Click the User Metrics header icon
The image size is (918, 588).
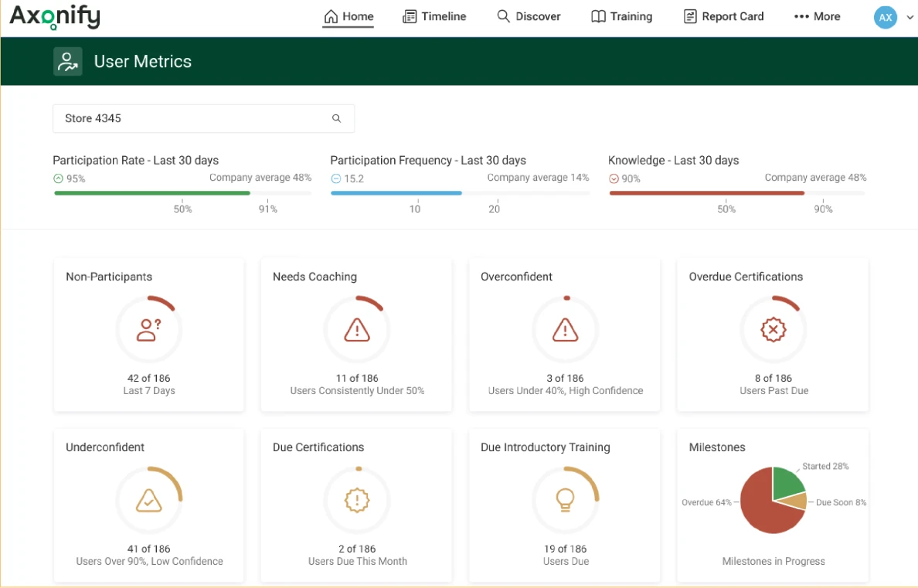68,62
